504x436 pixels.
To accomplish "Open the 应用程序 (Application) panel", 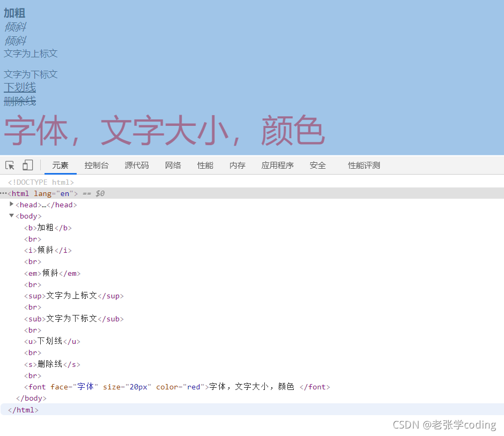I will click(x=277, y=166).
